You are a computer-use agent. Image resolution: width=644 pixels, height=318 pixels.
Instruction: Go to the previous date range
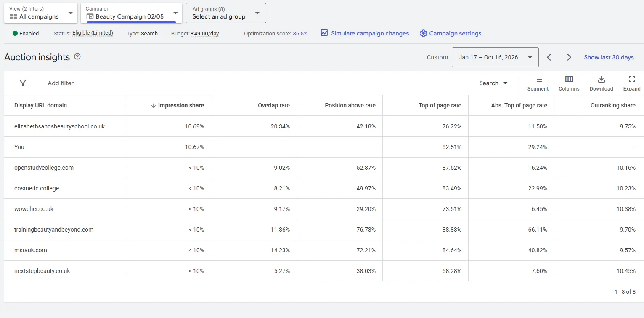[x=549, y=57]
